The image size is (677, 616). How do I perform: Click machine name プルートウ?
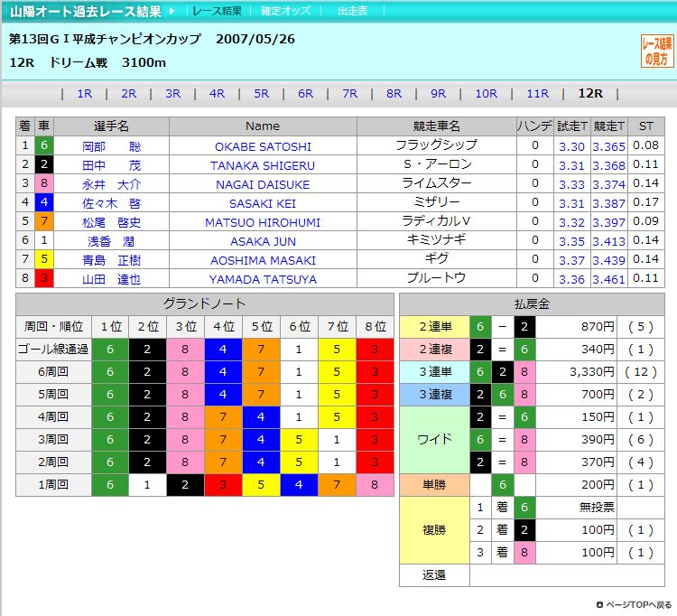point(437,278)
